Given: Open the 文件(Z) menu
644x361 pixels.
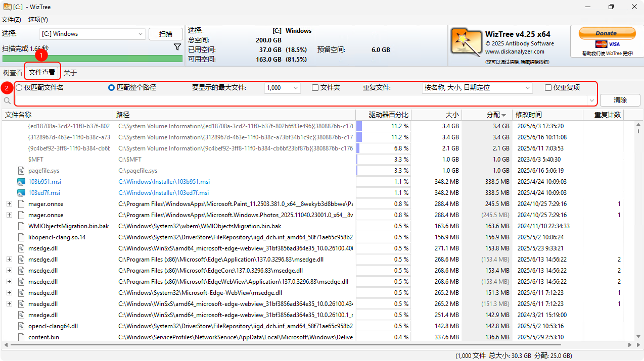Looking at the screenshot, I should 11,19.
